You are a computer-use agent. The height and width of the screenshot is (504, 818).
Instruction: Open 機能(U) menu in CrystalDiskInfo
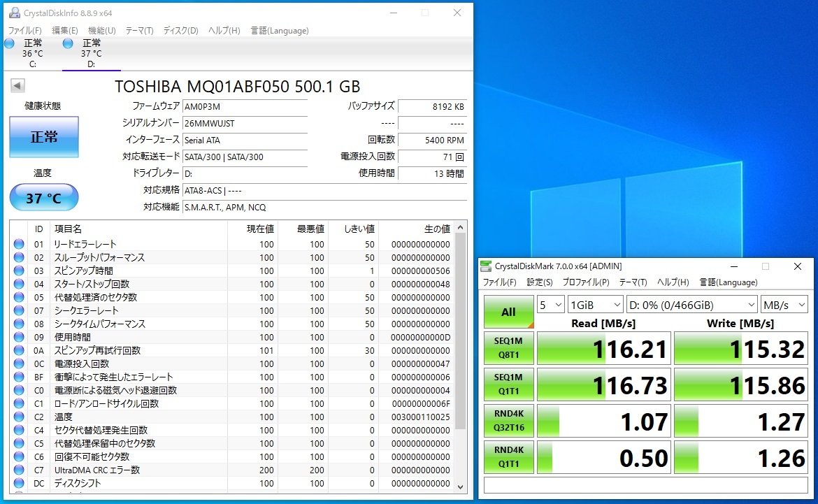102,30
